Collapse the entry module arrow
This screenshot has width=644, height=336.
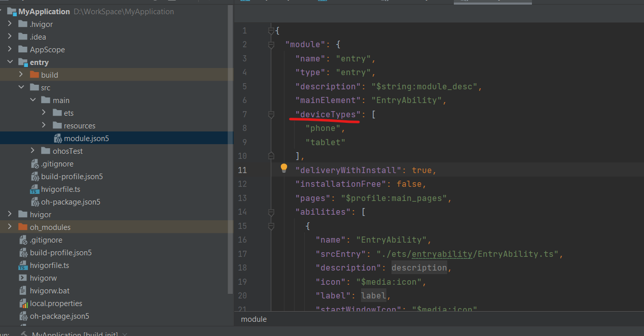(10, 62)
